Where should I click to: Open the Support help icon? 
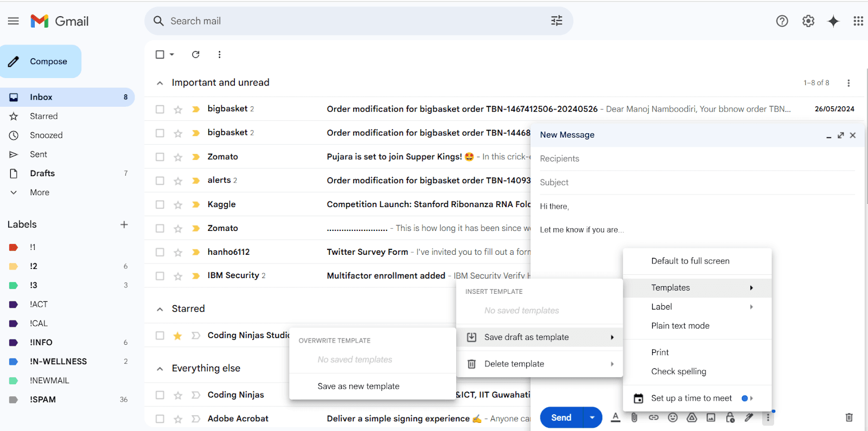[x=782, y=21]
